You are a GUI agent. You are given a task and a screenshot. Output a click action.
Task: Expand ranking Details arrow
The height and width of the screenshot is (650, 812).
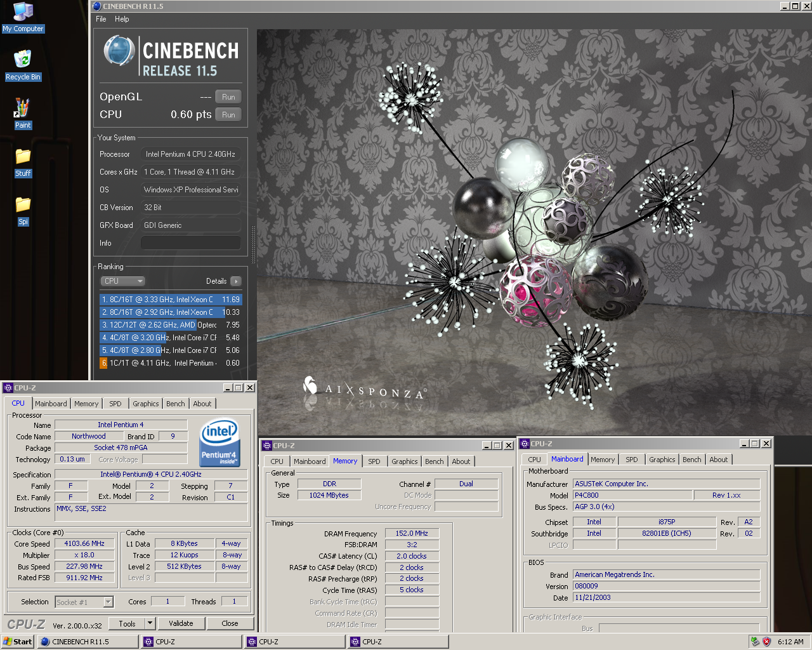pos(235,281)
